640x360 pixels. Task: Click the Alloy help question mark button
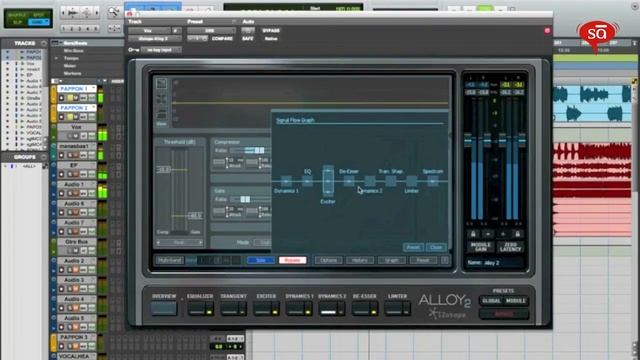coord(445,260)
